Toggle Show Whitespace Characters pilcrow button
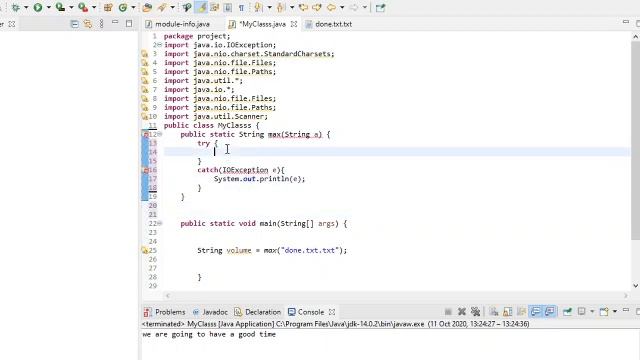Screen dimensions: 640x360 click(x=241, y=7)
